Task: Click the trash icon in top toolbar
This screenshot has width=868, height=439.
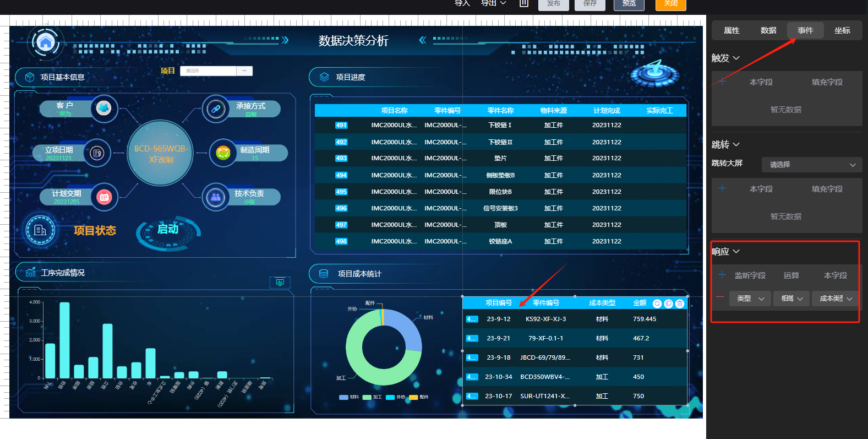Action: pyautogui.click(x=524, y=3)
